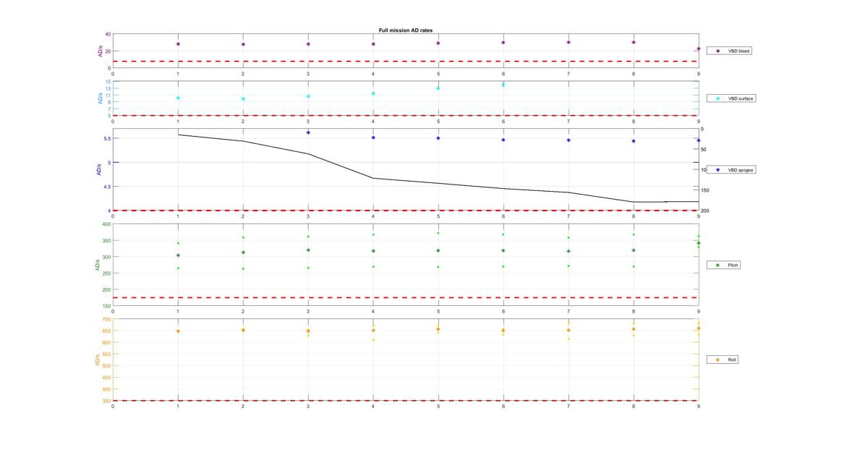The image size is (868, 450).
Task: Select the 'VBD bleed' legend entry
Action: click(730, 51)
